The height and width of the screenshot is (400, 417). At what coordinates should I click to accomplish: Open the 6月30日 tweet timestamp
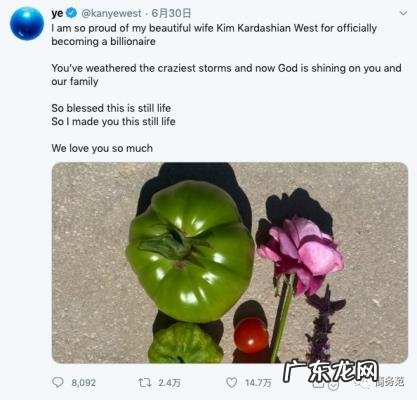click(171, 13)
